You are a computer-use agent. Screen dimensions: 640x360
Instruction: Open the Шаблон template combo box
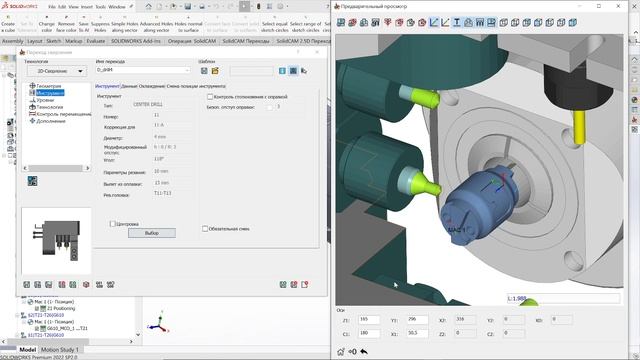click(251, 71)
